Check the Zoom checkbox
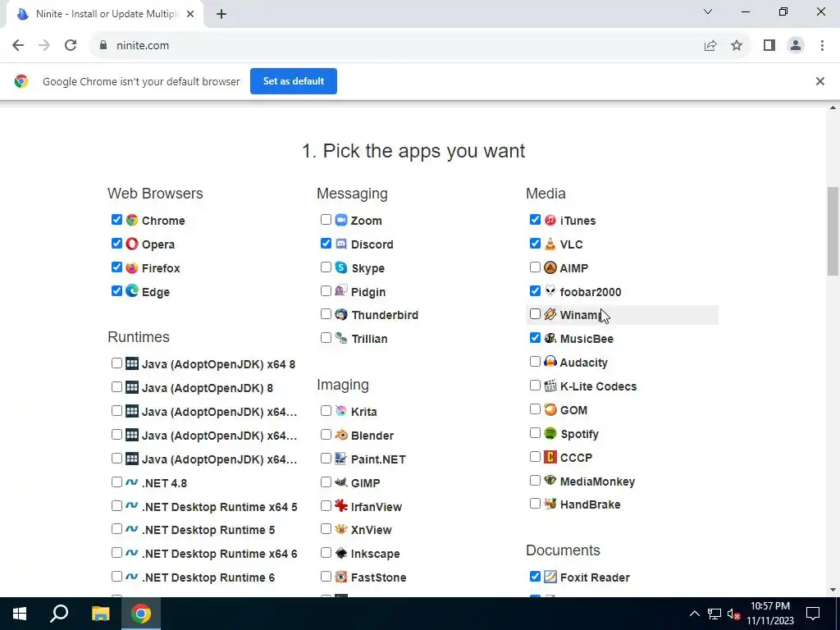This screenshot has height=630, width=840. click(326, 220)
